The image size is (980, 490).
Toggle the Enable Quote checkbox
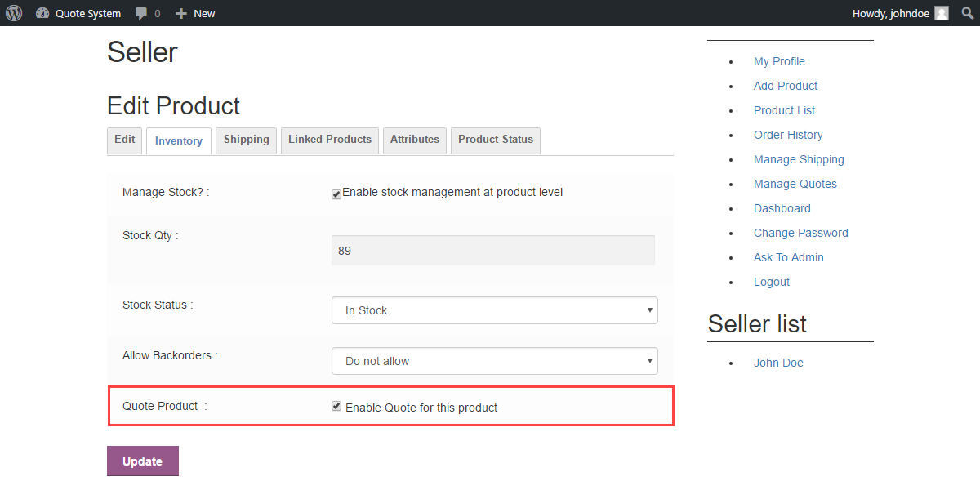336,406
